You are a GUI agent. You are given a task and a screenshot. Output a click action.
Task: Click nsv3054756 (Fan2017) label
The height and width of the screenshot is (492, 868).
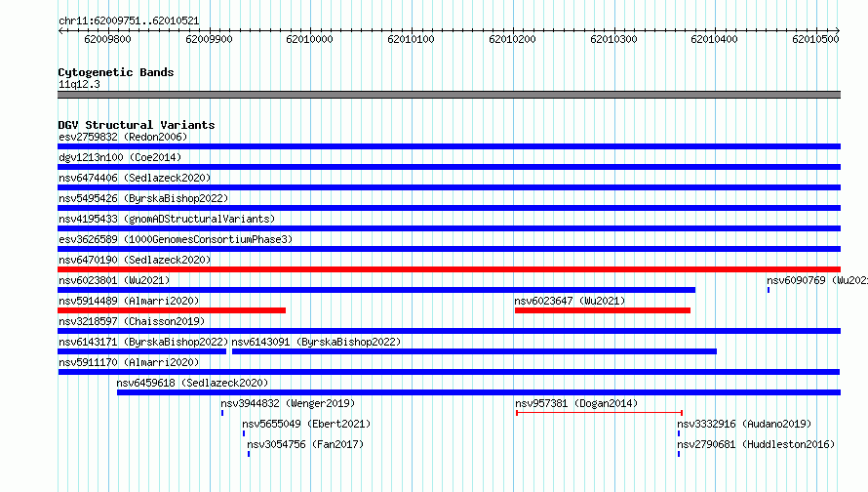coord(305,444)
